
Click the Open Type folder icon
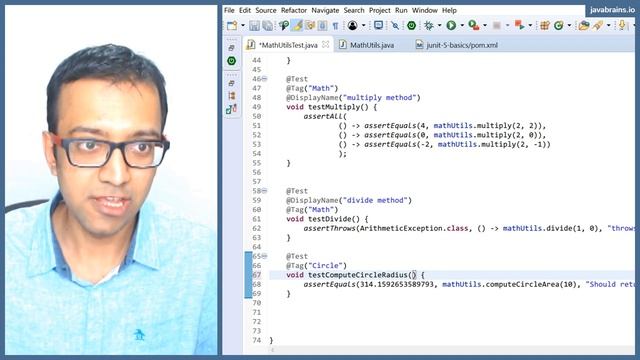point(584,26)
